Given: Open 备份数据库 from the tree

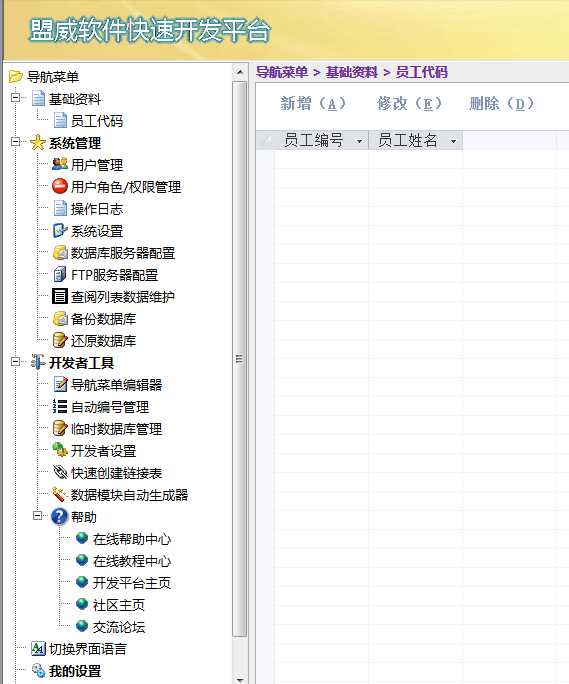Looking at the screenshot, I should pos(103,318).
